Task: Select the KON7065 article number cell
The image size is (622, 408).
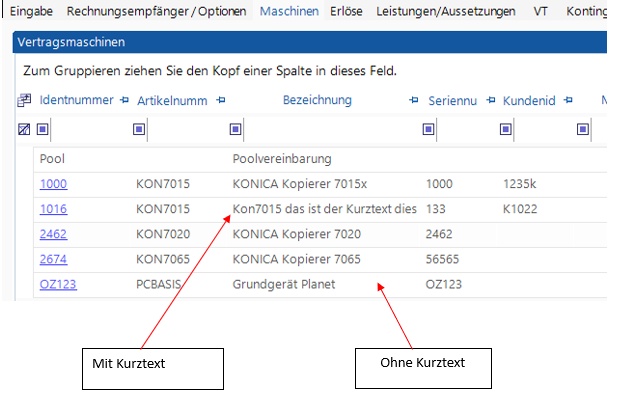Action: tap(163, 259)
